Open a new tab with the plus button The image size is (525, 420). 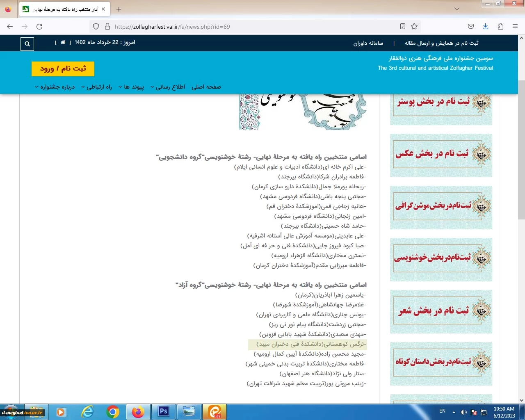point(119,9)
